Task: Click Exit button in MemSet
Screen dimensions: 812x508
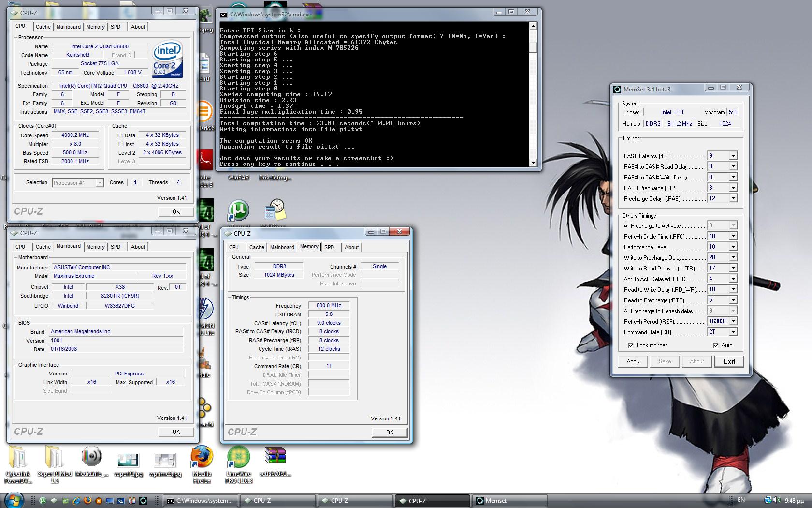Action: 729,361
